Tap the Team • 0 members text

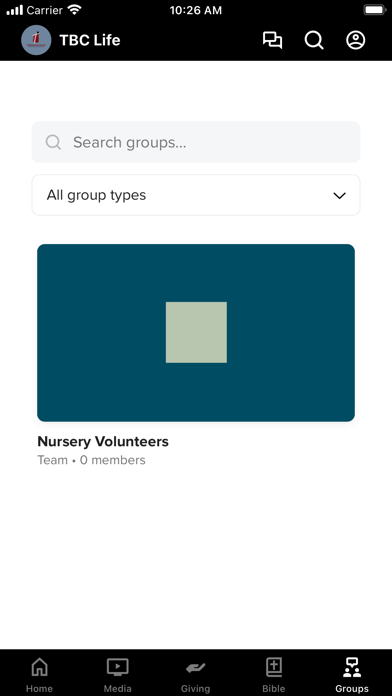click(91, 460)
